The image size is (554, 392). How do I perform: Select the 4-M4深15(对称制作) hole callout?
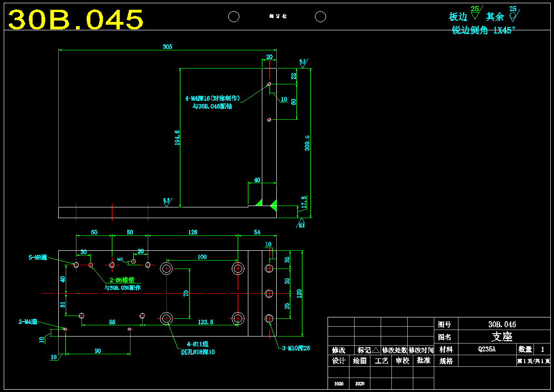[x=212, y=99]
